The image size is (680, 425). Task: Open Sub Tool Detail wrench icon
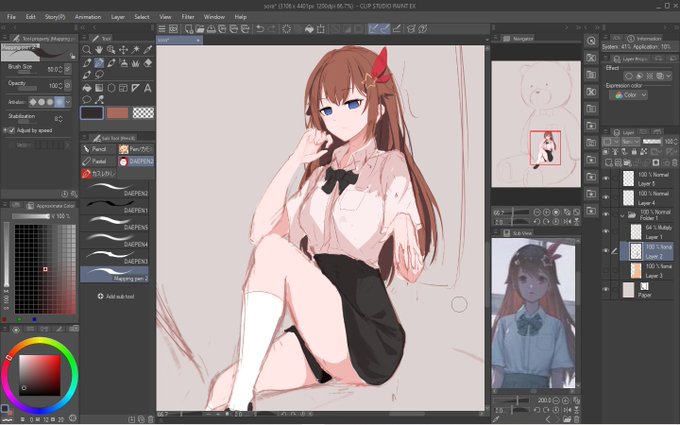(74, 194)
